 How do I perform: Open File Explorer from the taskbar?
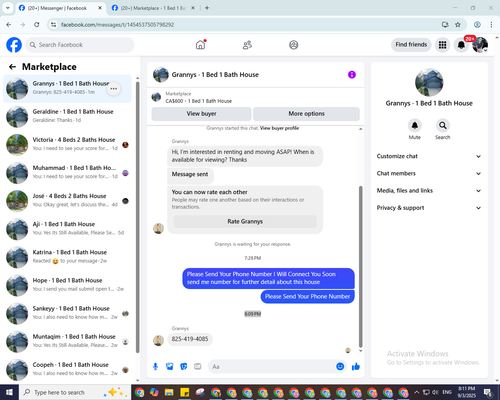click(x=169, y=392)
